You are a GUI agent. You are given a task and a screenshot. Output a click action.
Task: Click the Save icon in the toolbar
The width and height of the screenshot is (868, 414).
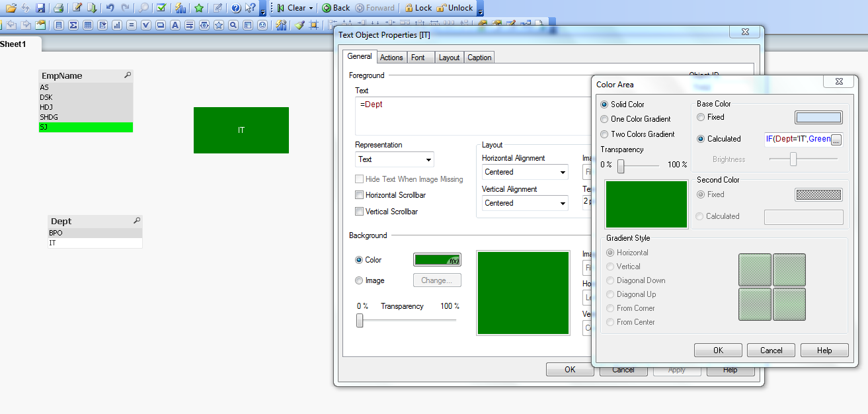coord(40,8)
